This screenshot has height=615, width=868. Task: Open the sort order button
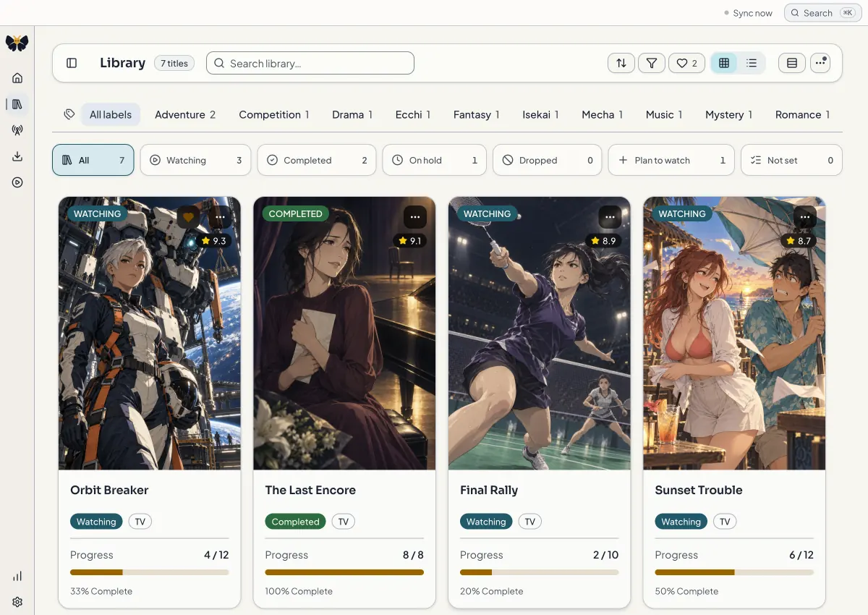pos(621,63)
